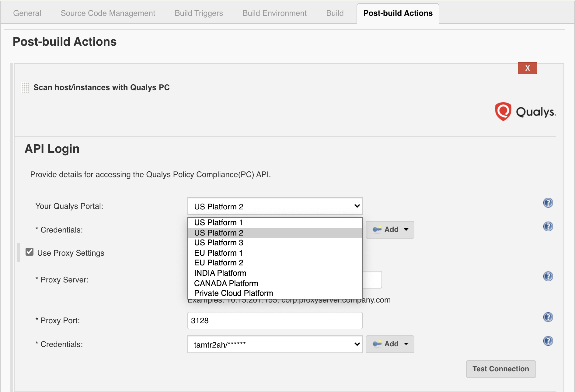This screenshot has width=575, height=392.
Task: Click the help icon near proxy Credentials
Action: point(548,341)
